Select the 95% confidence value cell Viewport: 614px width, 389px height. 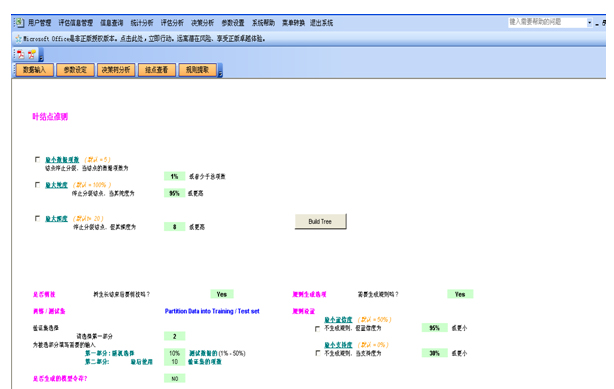434,328
